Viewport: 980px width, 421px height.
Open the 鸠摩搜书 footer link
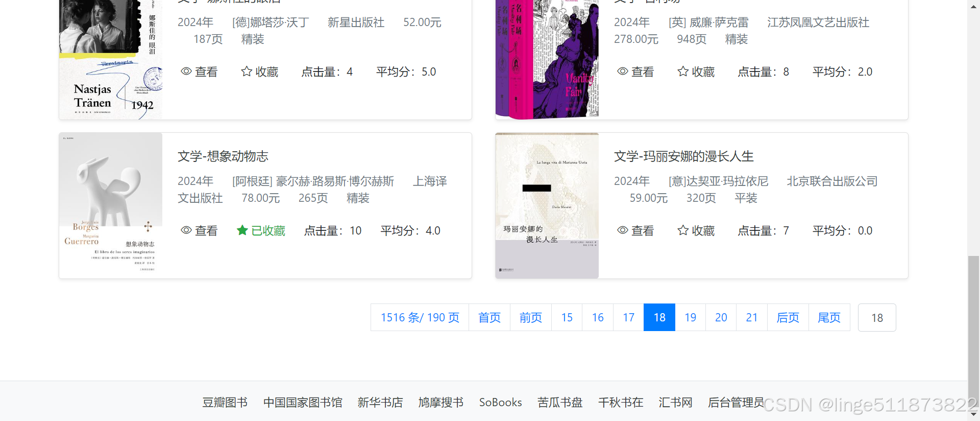click(x=441, y=403)
